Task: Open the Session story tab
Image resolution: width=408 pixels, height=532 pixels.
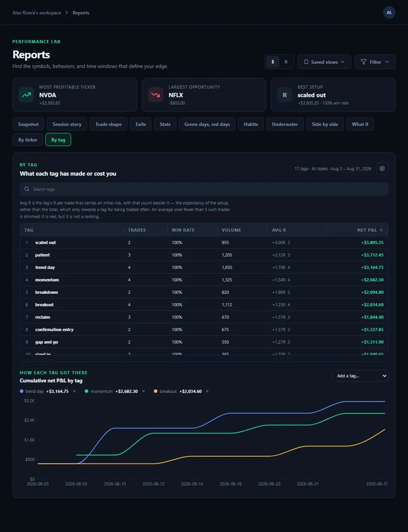Action: point(67,124)
